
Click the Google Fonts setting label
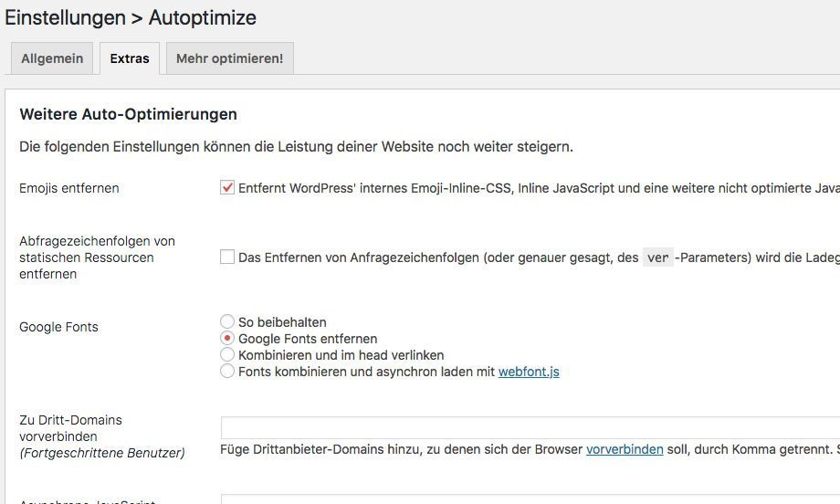pyautogui.click(x=58, y=327)
